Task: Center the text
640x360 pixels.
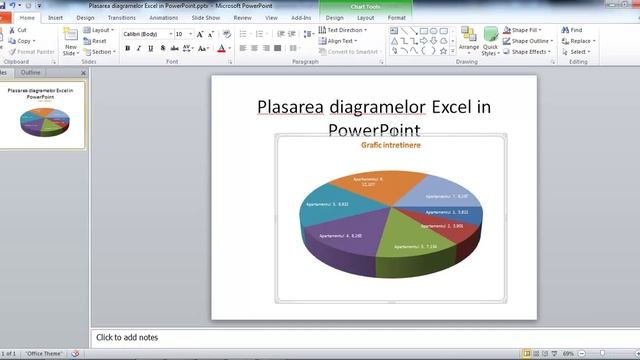Action: click(x=254, y=48)
